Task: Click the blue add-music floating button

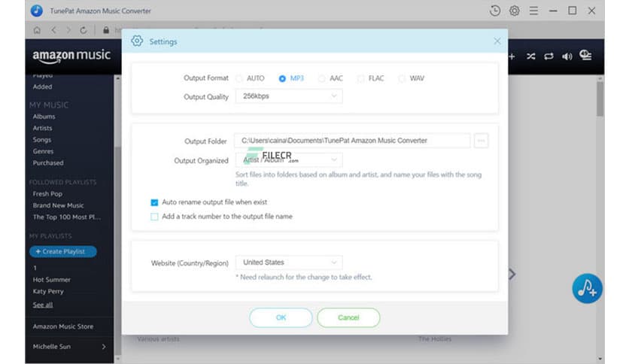Action: pyautogui.click(x=587, y=289)
